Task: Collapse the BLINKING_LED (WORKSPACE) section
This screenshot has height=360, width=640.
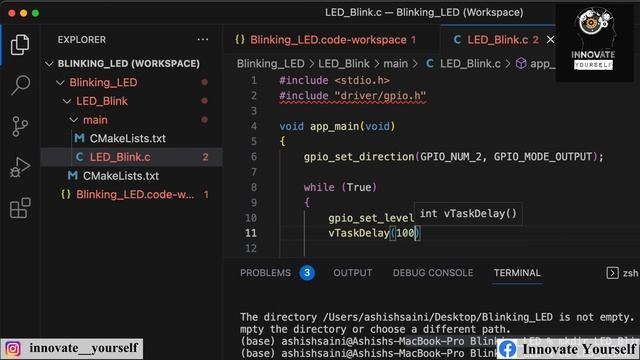Action: (49, 64)
